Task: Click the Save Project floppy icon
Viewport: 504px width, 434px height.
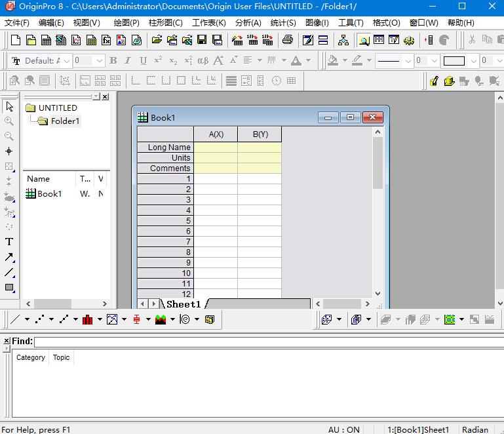Action: click(202, 40)
